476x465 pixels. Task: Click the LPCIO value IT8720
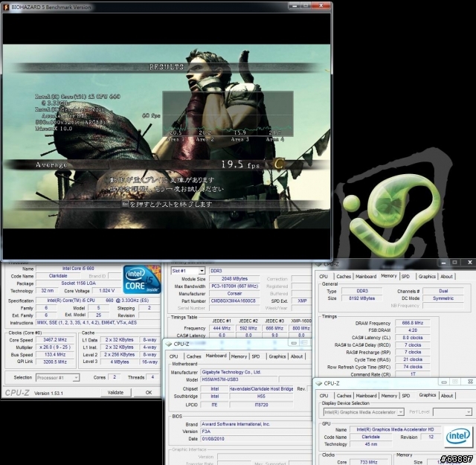point(261,405)
